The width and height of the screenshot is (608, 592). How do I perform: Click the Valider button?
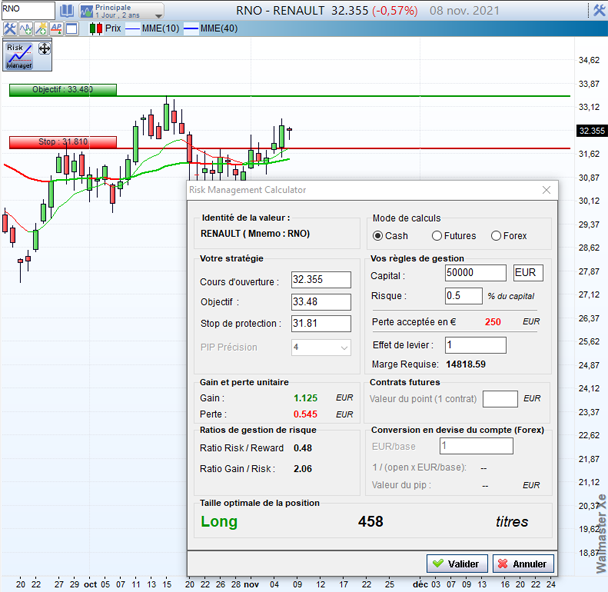click(457, 564)
